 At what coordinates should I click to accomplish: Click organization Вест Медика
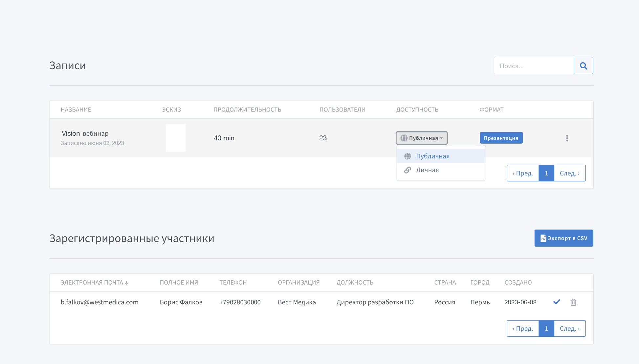click(297, 302)
